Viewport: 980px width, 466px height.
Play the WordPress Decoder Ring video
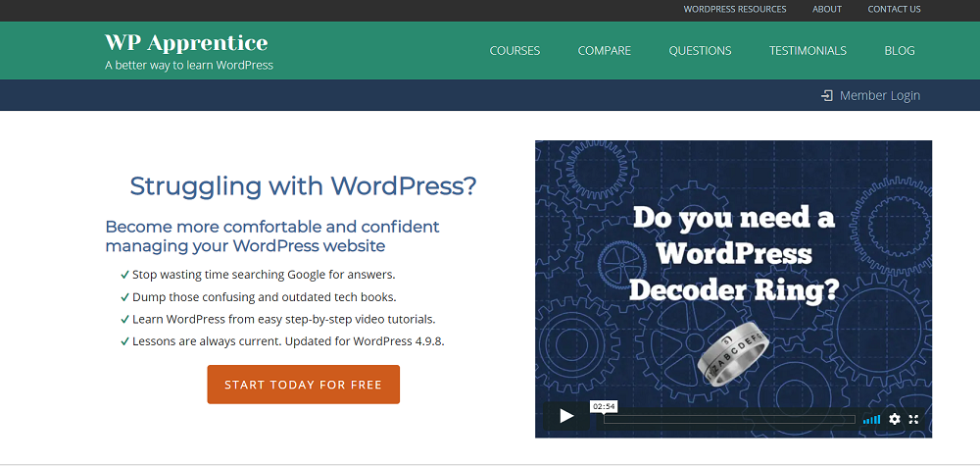tap(566, 416)
